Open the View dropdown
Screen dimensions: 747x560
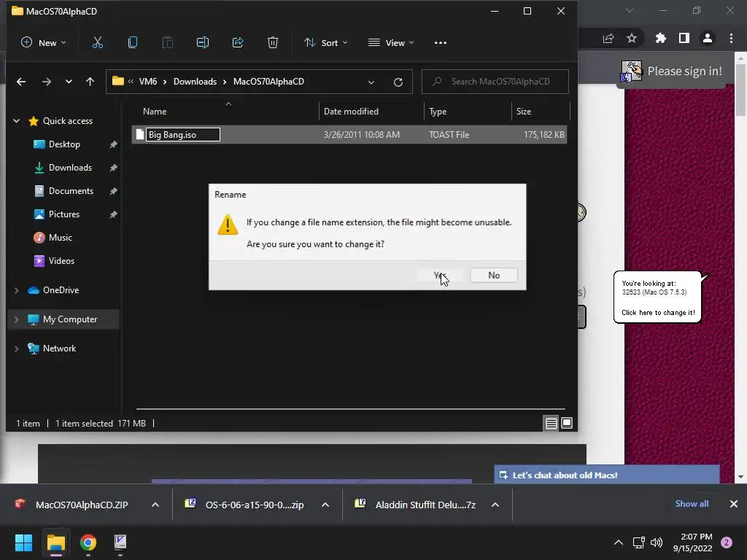[x=391, y=42]
